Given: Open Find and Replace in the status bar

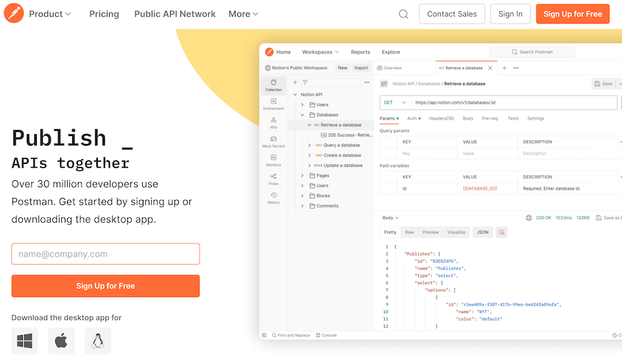Looking at the screenshot, I should point(291,335).
